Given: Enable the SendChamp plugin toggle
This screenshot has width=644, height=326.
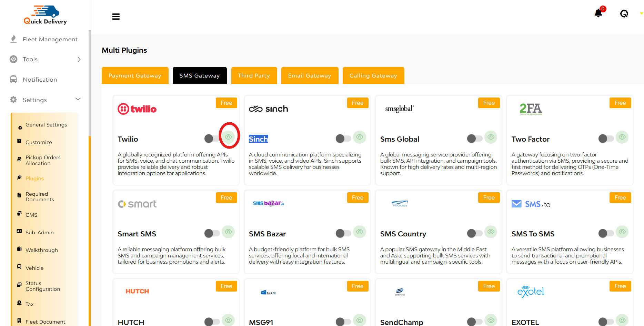Looking at the screenshot, I should click(475, 322).
